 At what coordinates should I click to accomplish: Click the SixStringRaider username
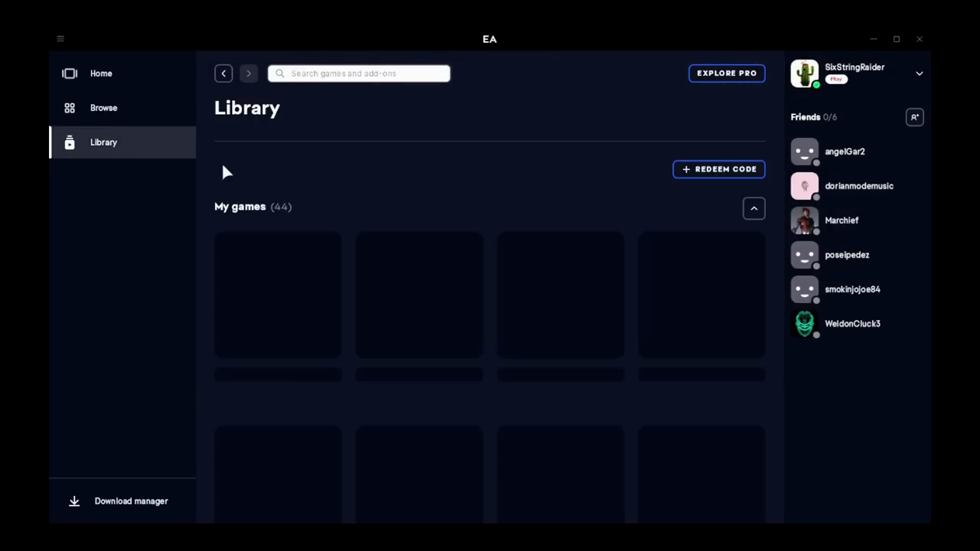pyautogui.click(x=854, y=67)
